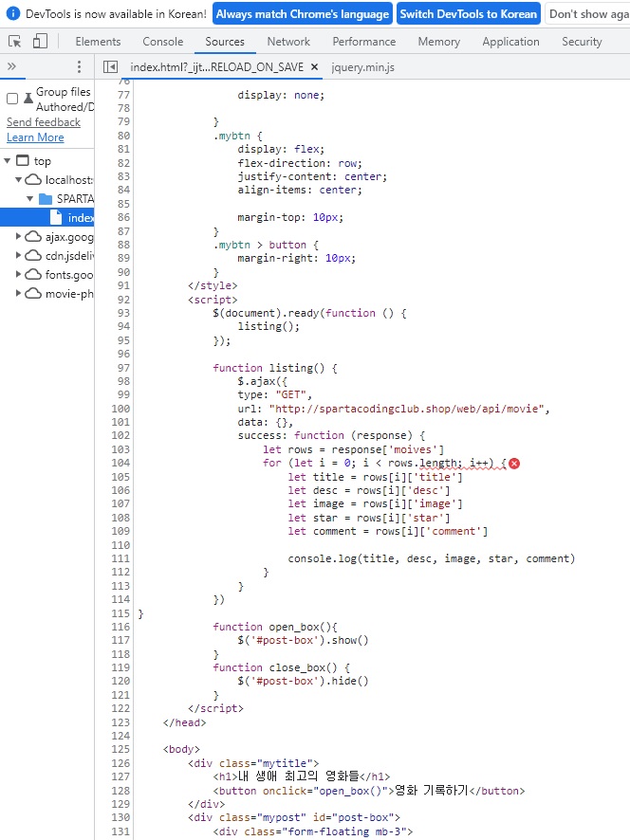Image resolution: width=630 pixels, height=840 pixels.
Task: Collapse the top frame tree node
Action: [7, 161]
